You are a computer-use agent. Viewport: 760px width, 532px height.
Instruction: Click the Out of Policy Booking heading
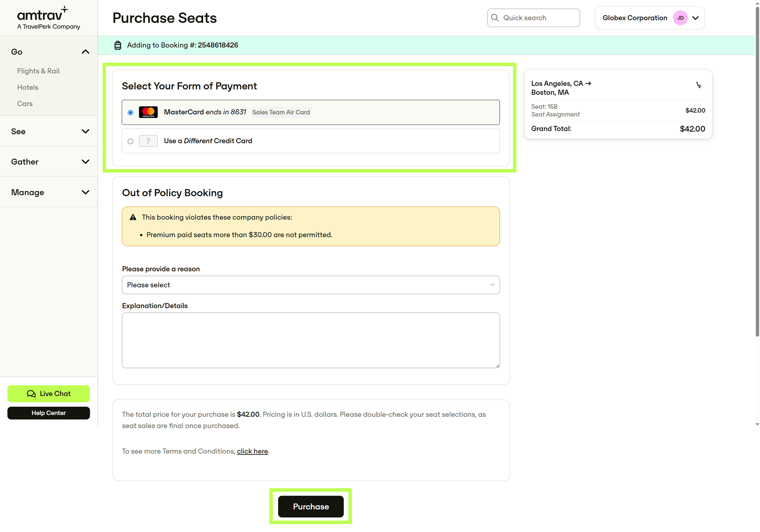pos(172,193)
